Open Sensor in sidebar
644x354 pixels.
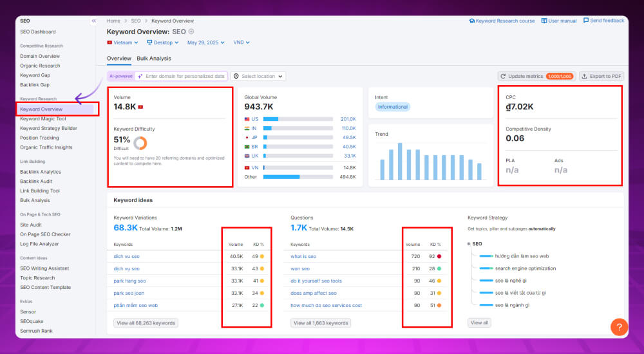[28, 312]
